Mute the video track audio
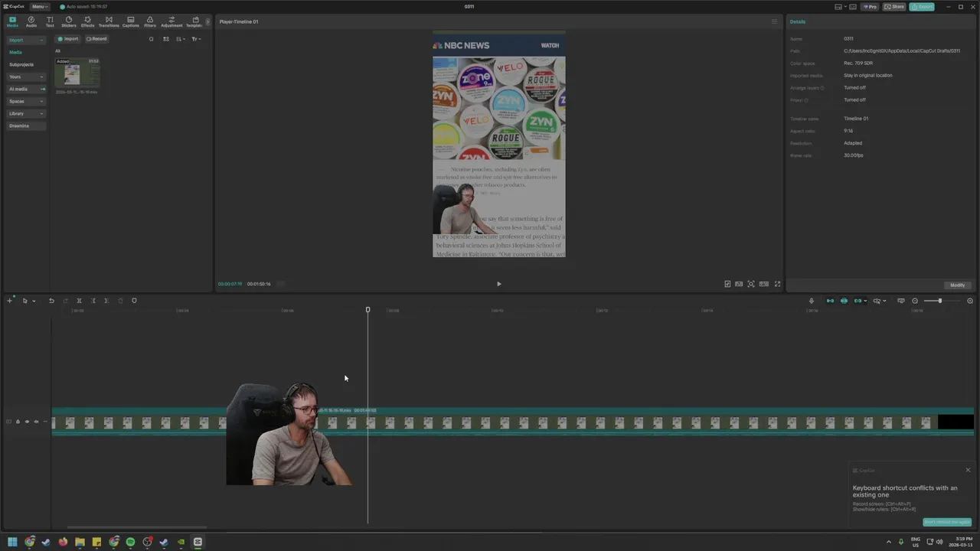This screenshot has width=980, height=551. [x=36, y=422]
